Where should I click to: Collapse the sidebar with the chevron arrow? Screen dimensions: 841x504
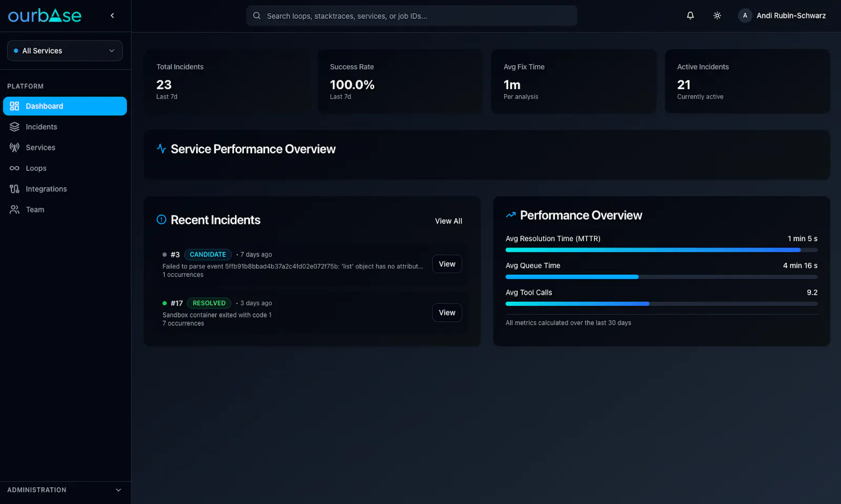112,16
